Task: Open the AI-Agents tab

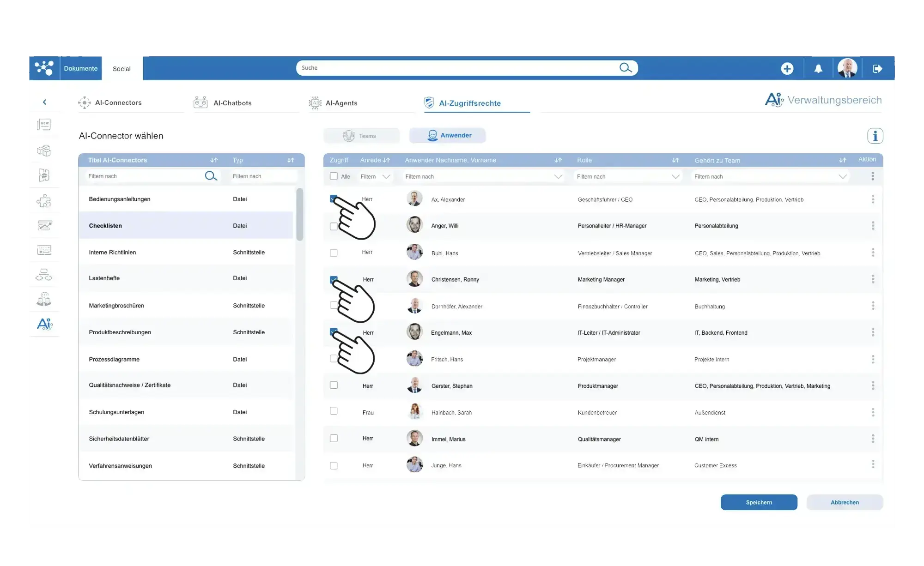Action: (341, 103)
